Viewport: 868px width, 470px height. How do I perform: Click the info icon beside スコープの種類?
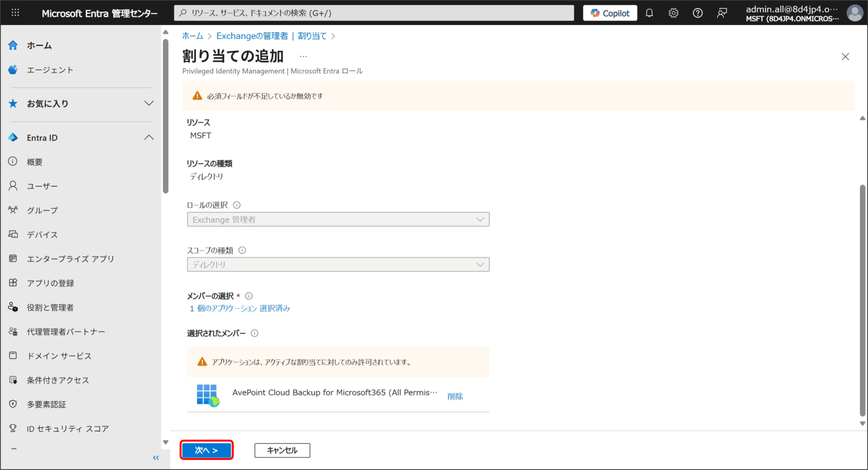pyautogui.click(x=242, y=250)
